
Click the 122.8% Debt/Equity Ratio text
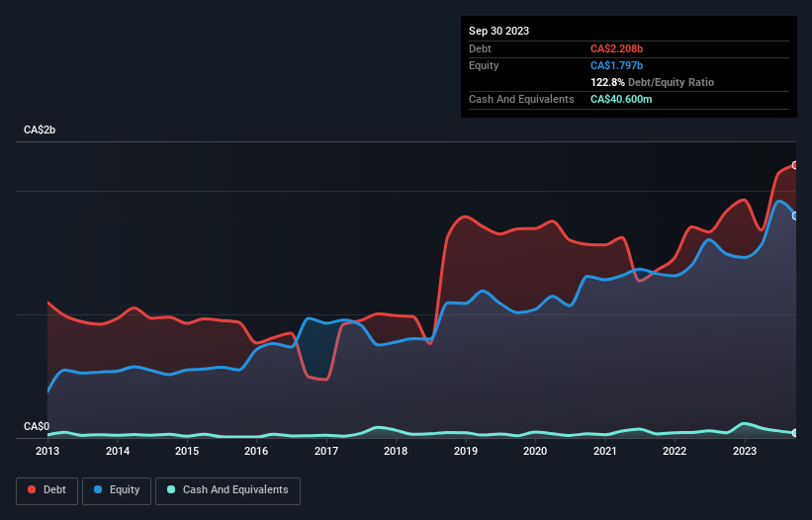[x=652, y=82]
